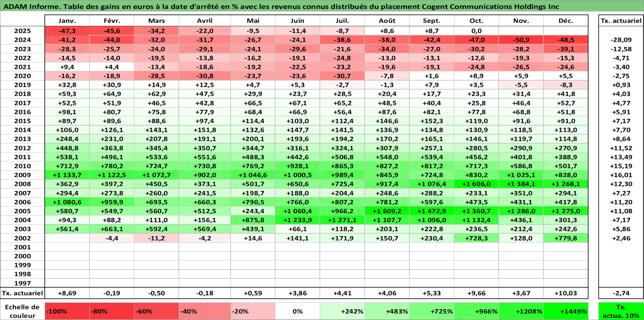Select cell +1 271,1 in 2004 row

[342, 220]
